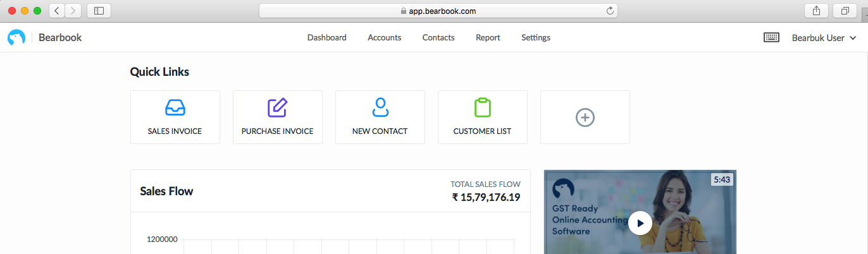Click the Customer List clipboard icon
This screenshot has width=868, height=254.
coord(483,107)
